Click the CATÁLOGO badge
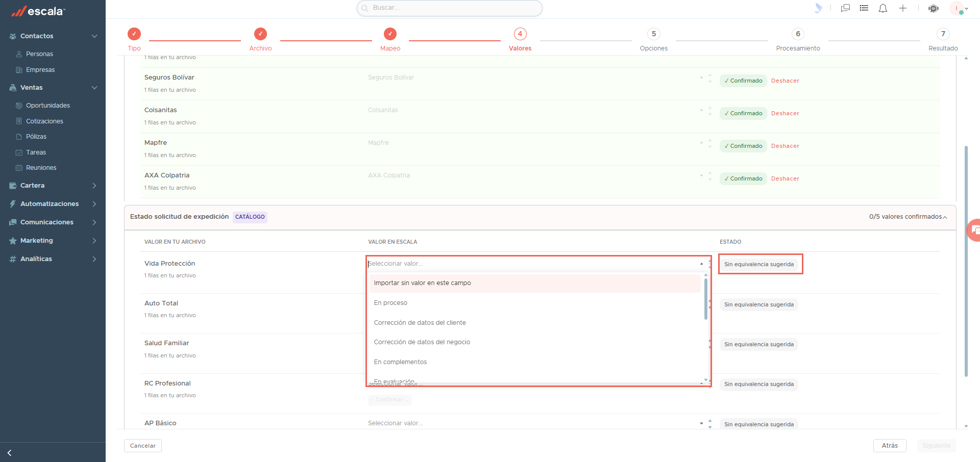 click(250, 217)
